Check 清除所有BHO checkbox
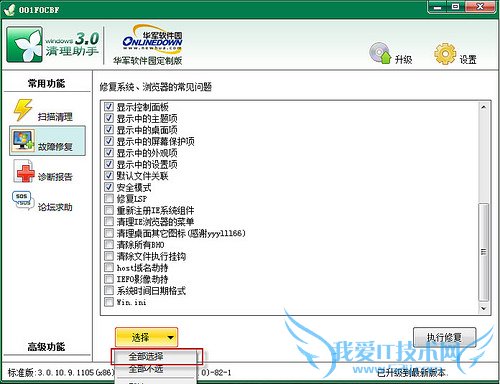 109,244
